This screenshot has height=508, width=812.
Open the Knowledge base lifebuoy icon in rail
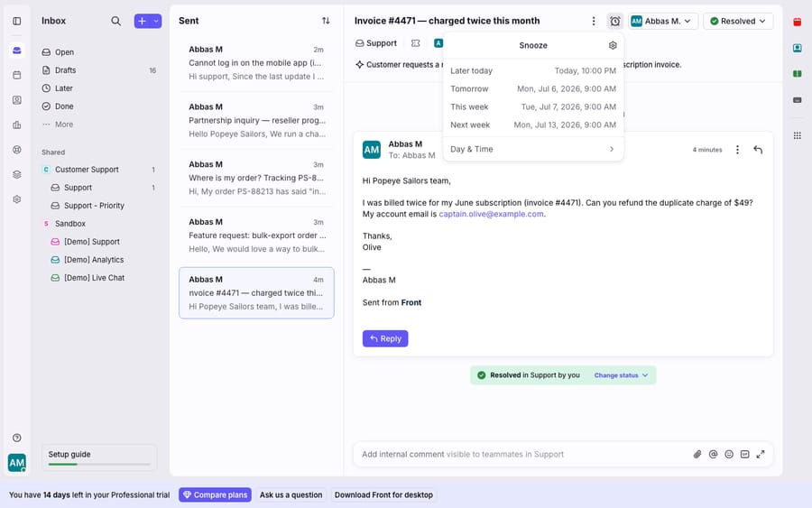(17, 150)
